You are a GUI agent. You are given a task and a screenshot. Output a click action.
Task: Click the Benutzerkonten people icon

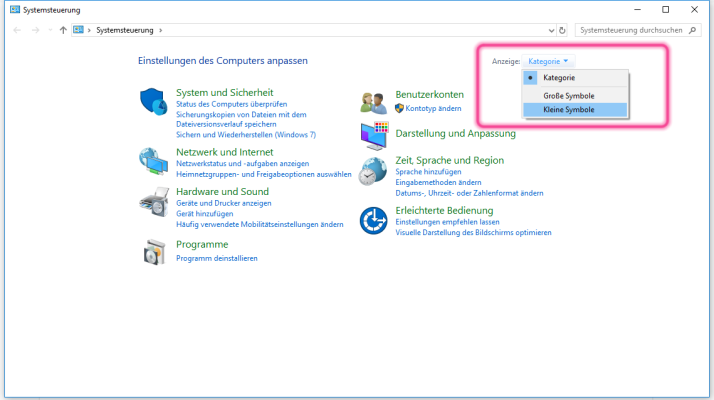pyautogui.click(x=373, y=102)
